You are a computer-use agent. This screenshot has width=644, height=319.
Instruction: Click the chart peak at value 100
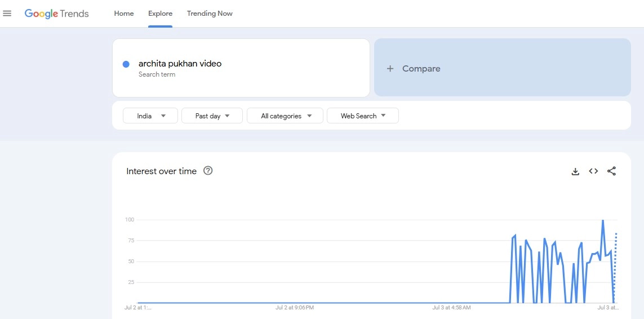point(603,220)
